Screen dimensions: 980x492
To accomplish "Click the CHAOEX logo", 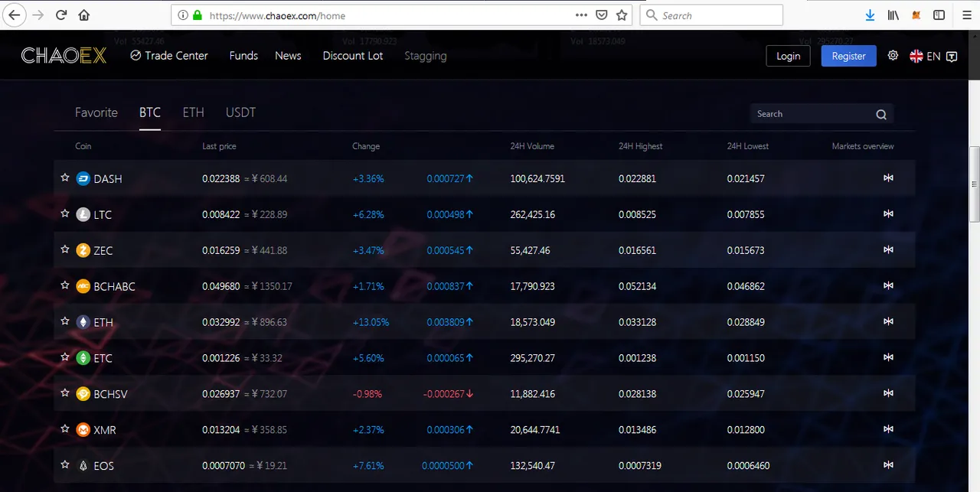I will (x=64, y=55).
